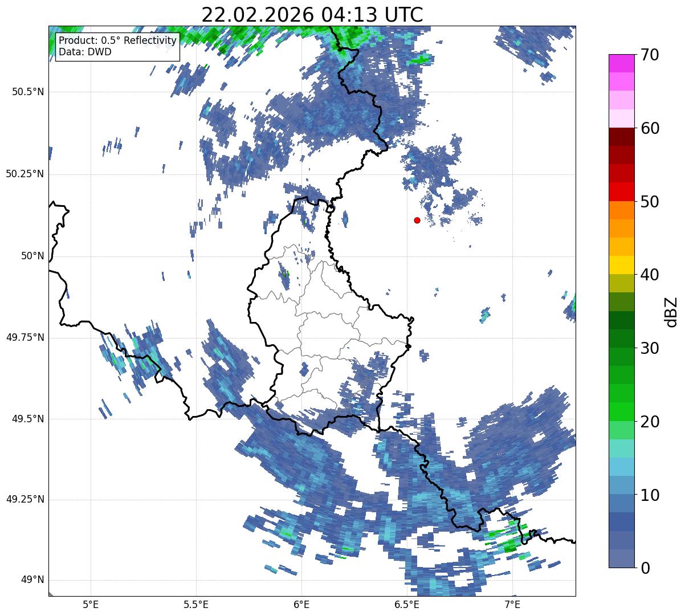This screenshot has height=616, width=685.
Task: Click the red radar site marker dot
Action: tap(417, 220)
